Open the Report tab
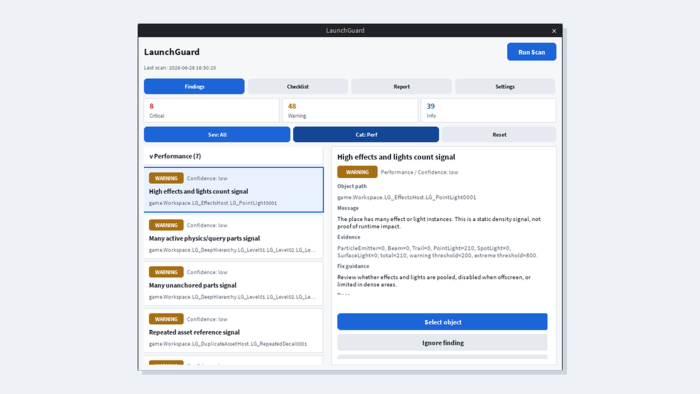 [x=401, y=87]
